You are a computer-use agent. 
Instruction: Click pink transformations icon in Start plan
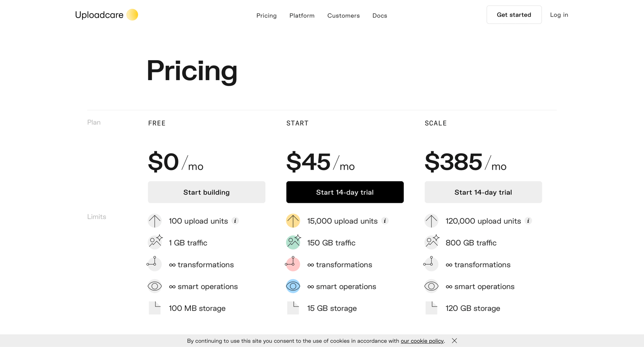coord(293,264)
